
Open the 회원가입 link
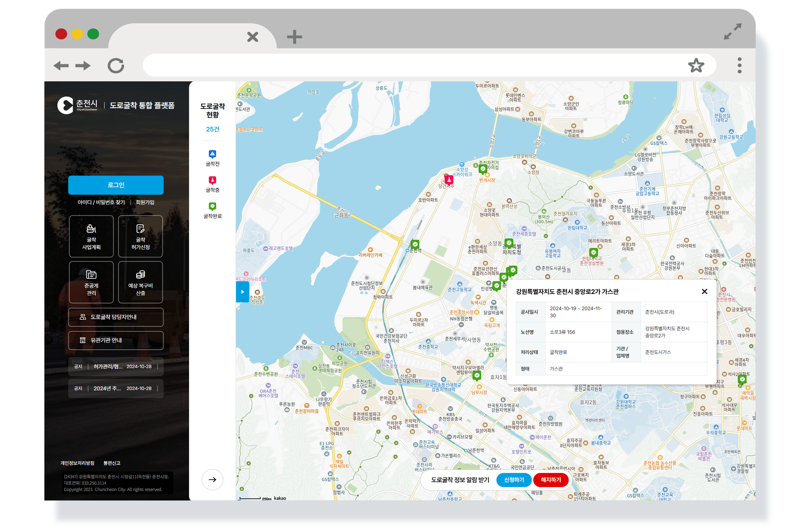[x=145, y=202]
